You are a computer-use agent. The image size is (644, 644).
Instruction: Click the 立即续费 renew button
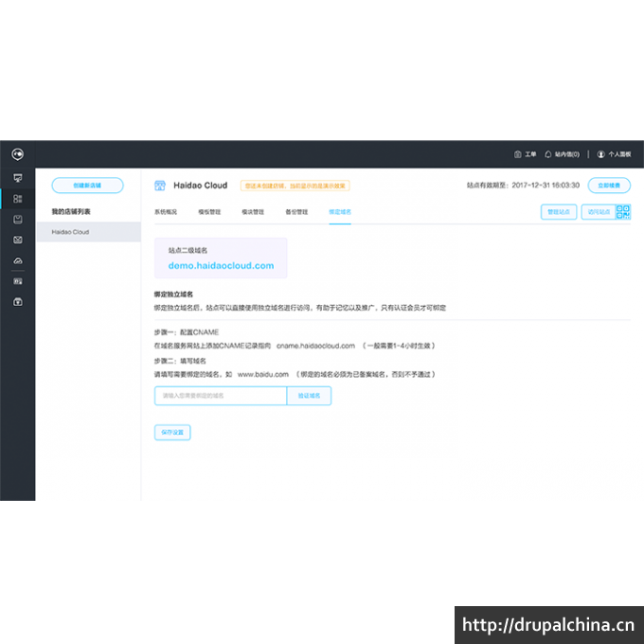(x=609, y=186)
